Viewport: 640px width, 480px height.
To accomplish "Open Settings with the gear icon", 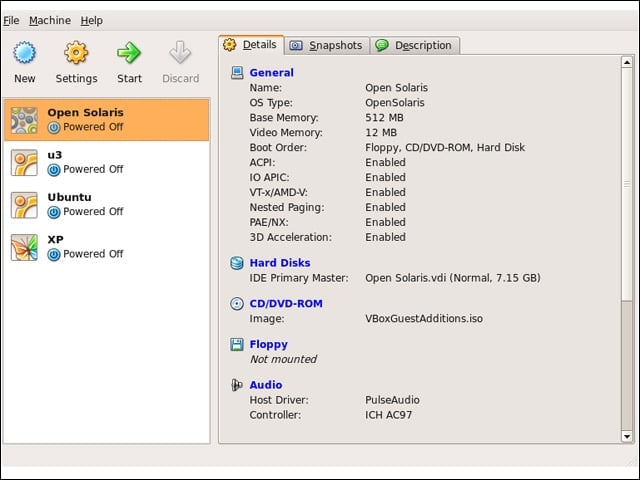I will pos(76,53).
